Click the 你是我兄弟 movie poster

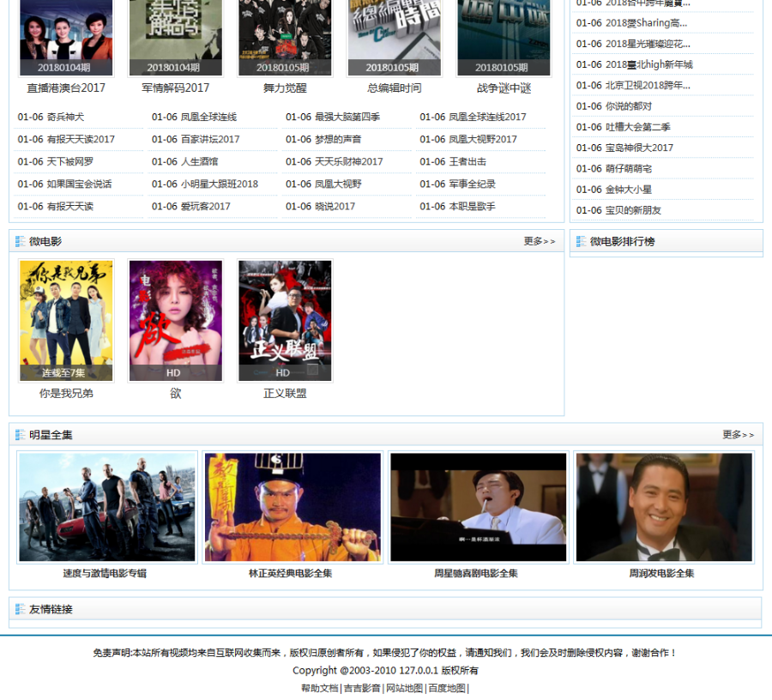pos(63,320)
